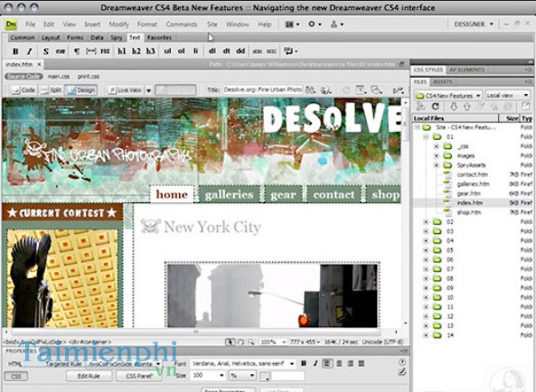536x392 pixels.
Task: Select the pointer tool in status bar
Action: 230,341
